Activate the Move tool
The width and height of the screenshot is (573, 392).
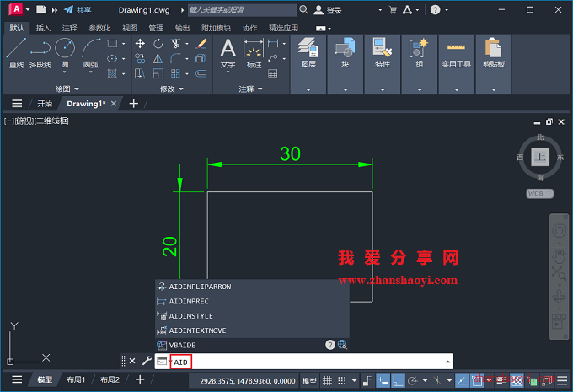tap(140, 44)
